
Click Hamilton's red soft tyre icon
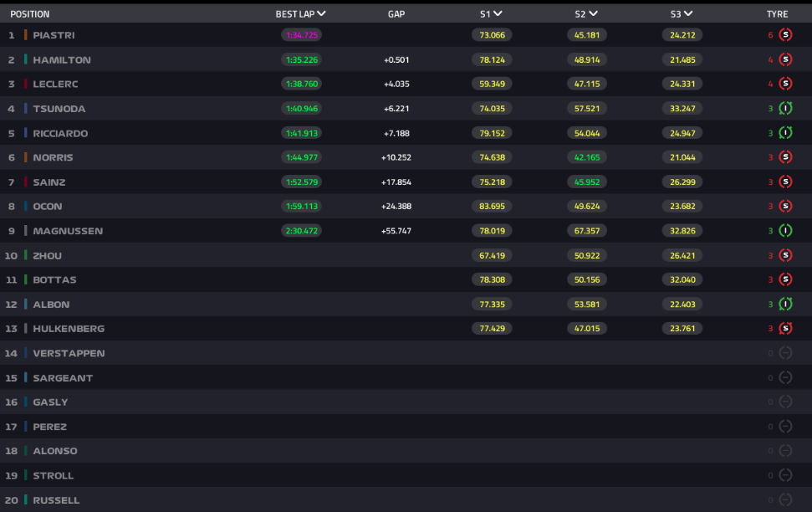click(x=785, y=59)
